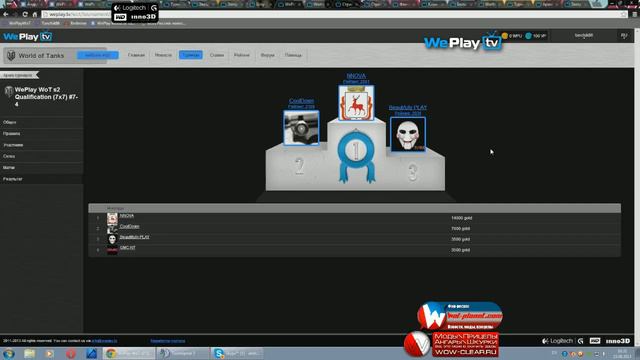
Task: Click the WePlay WoT s2 Qualification tournament title
Action: pos(46,97)
